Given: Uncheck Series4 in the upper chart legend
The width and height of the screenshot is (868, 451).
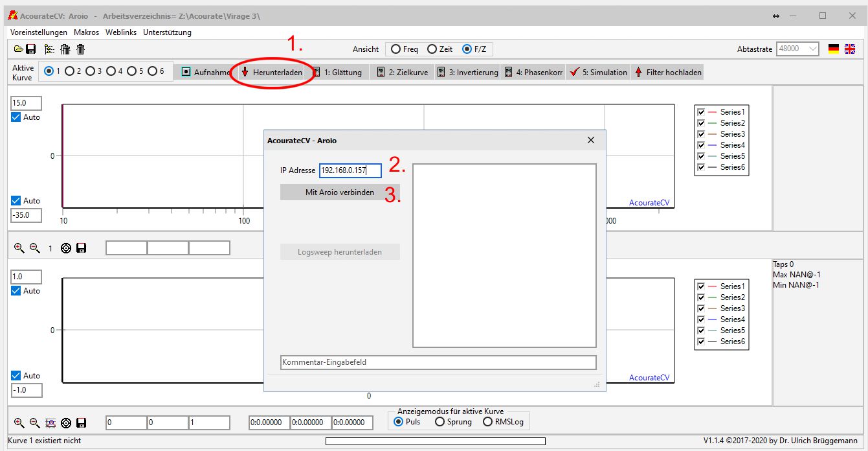Looking at the screenshot, I should (701, 145).
